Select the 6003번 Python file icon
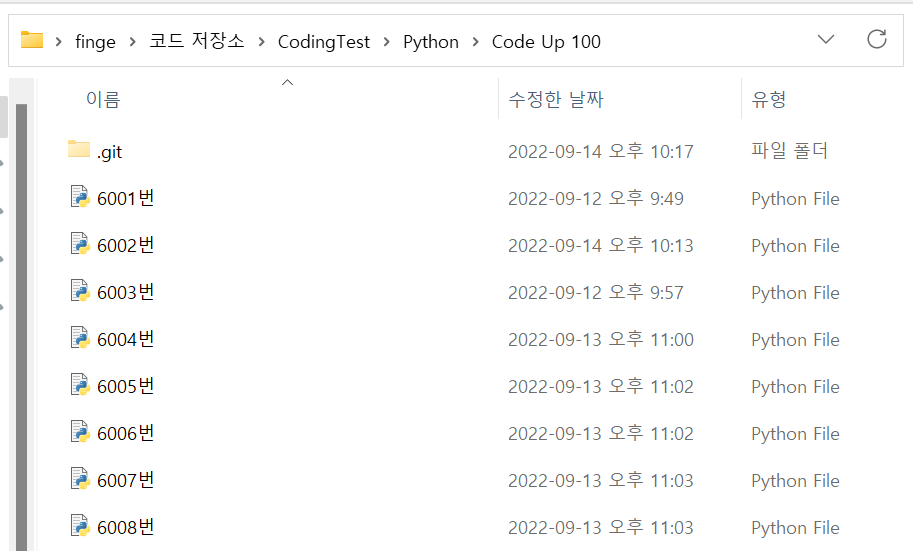 (80, 291)
